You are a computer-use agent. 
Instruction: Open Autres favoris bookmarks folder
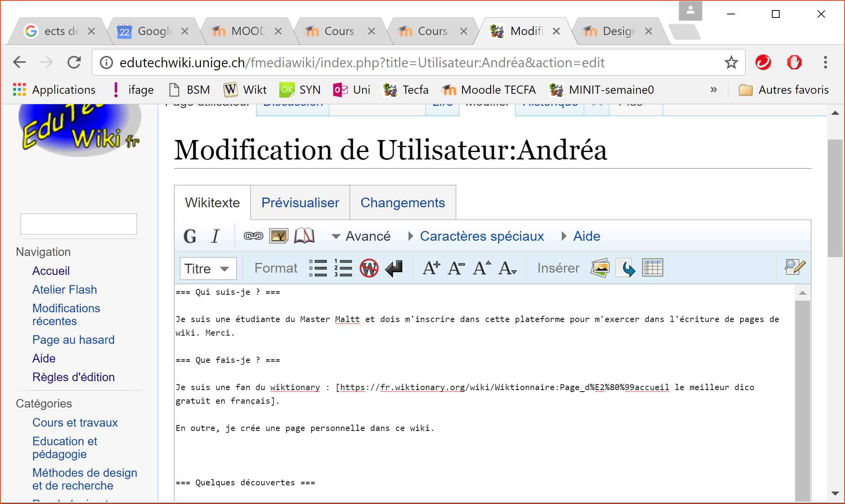(784, 90)
